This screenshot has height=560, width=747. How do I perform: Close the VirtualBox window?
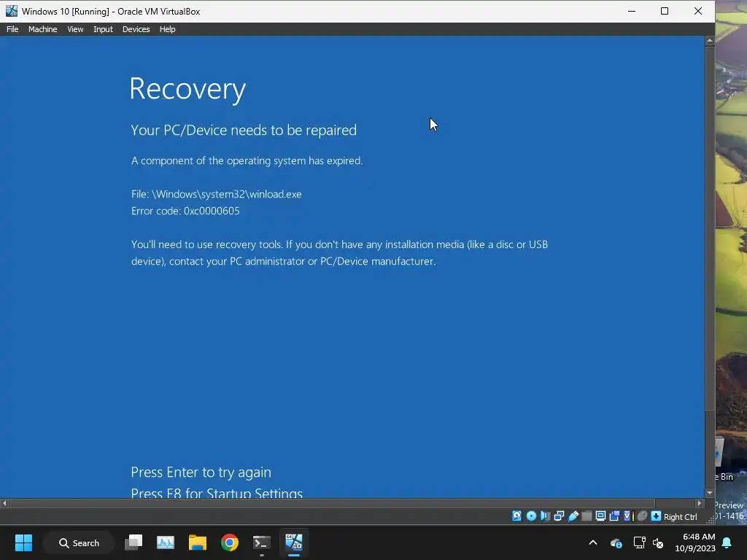click(x=698, y=11)
